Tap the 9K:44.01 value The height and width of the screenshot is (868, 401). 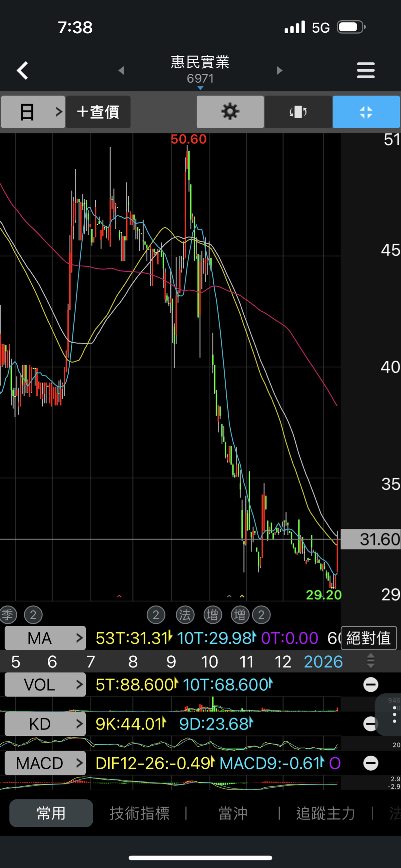point(131,724)
